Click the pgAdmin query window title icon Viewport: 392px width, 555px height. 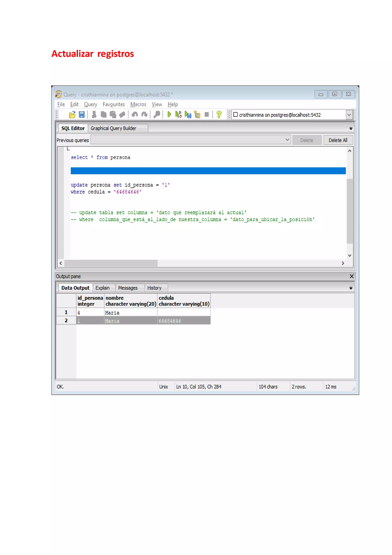tap(58, 94)
